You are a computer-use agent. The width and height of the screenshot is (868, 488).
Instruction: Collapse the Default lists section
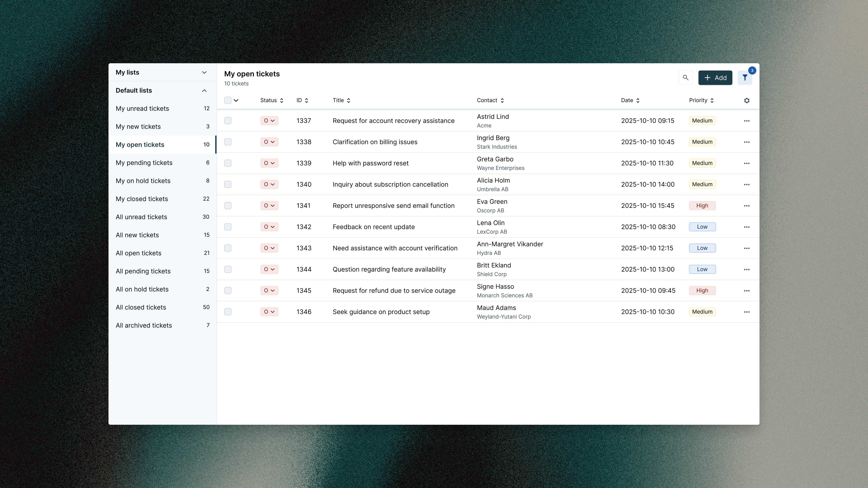click(x=204, y=90)
